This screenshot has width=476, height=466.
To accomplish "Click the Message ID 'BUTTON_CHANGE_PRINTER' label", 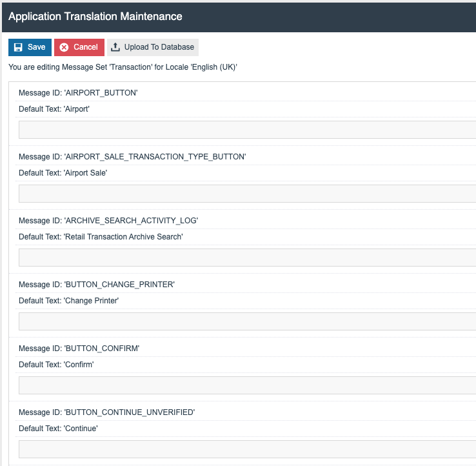I will click(97, 285).
